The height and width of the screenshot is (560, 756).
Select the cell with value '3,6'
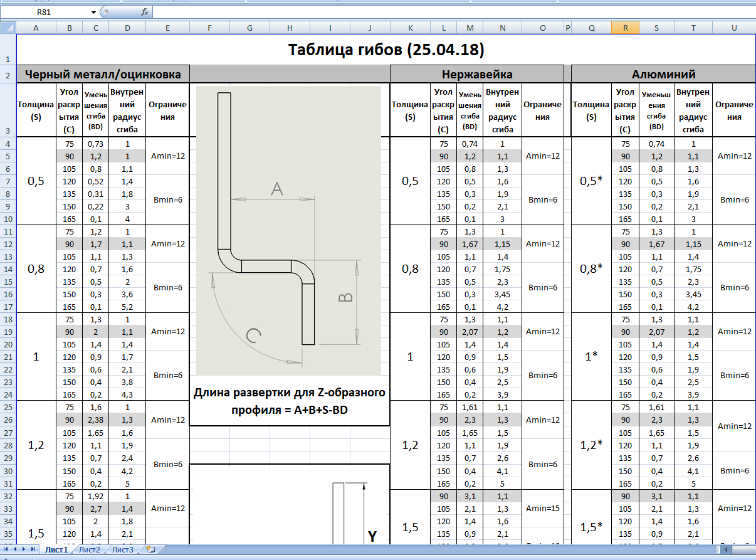(127, 294)
